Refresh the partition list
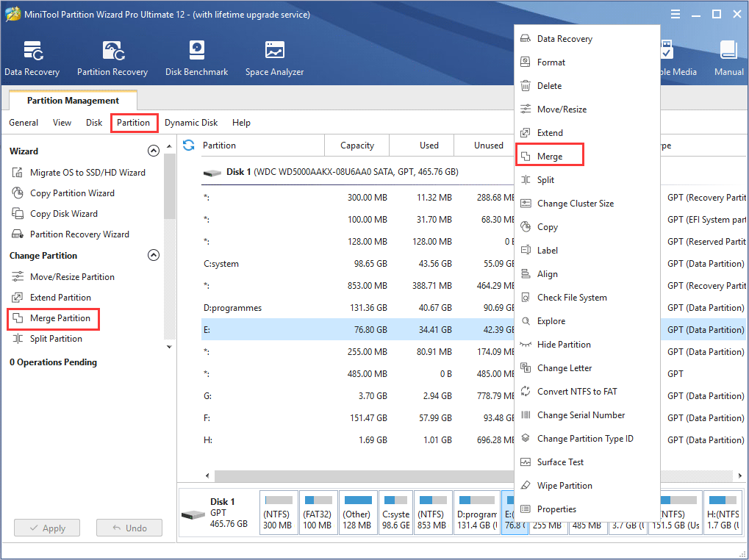Image resolution: width=749 pixels, height=560 pixels. (189, 146)
